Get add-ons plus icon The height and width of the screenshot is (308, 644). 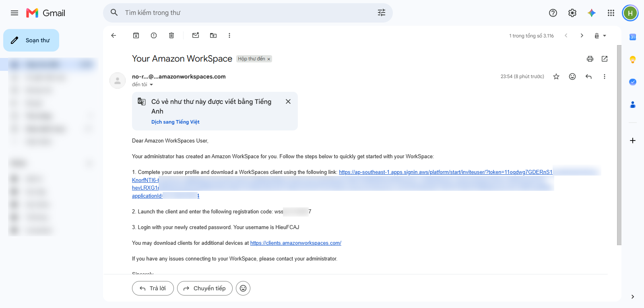click(633, 141)
